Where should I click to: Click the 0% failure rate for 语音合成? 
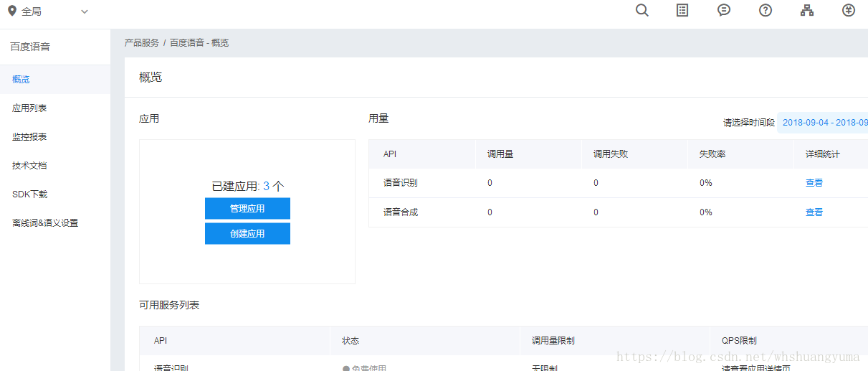pyautogui.click(x=706, y=212)
